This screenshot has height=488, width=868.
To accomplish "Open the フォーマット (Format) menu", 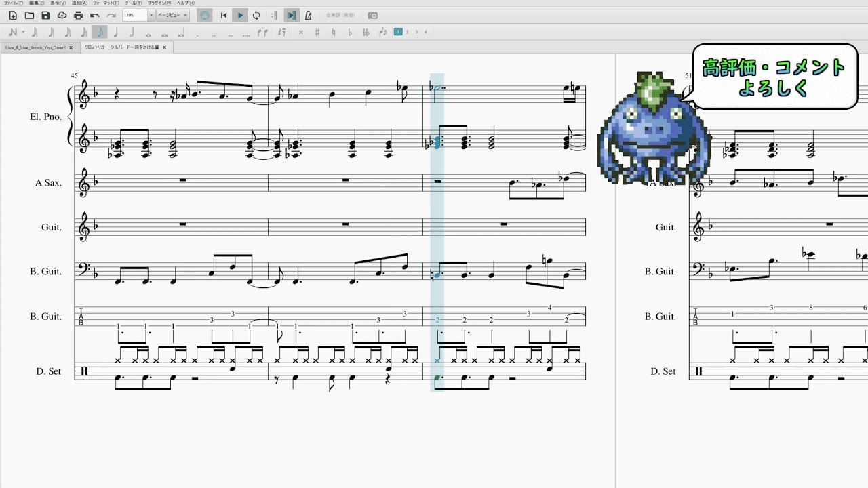I will coord(105,3).
